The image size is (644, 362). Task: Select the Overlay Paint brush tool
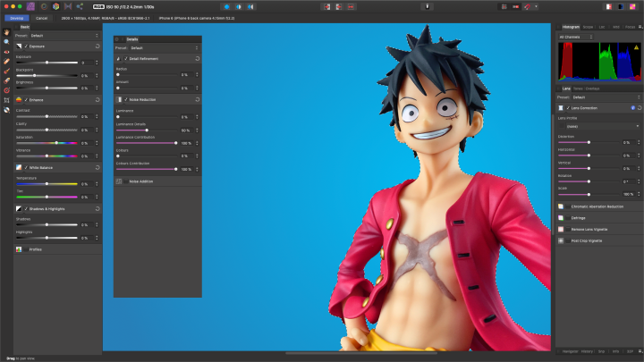(6, 71)
